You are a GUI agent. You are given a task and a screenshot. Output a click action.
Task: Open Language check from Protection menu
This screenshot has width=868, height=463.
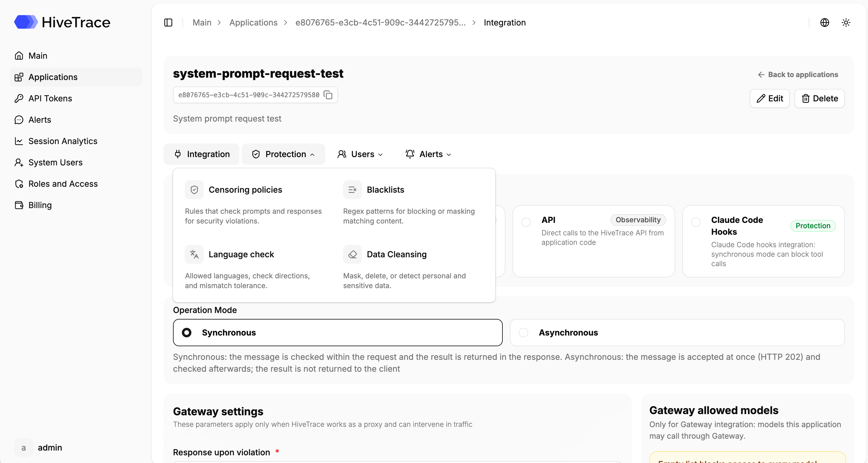point(255,268)
